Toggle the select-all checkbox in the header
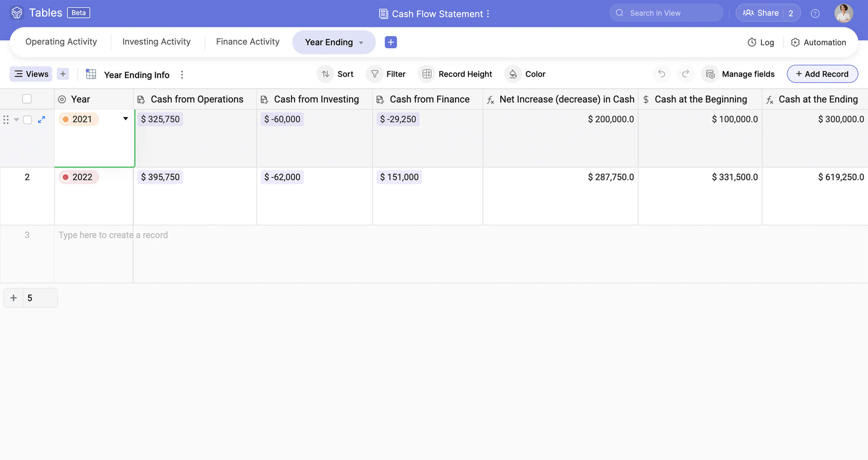868x460 pixels. pos(27,99)
